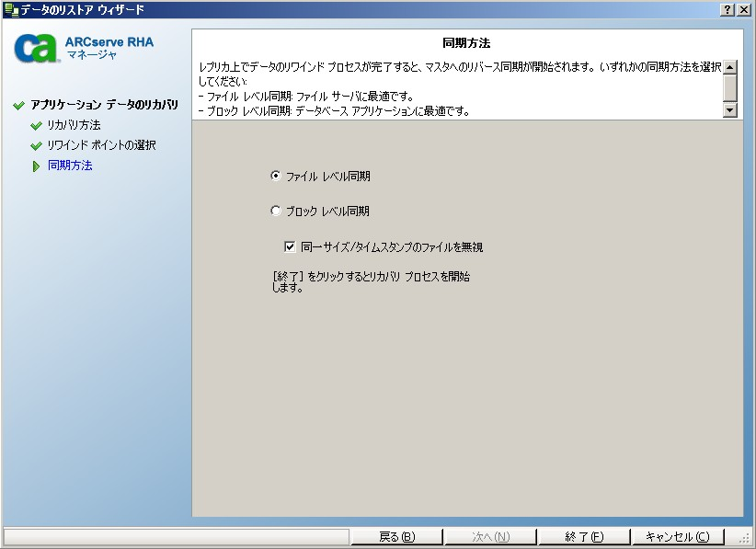
Task: Click the 終了(F) finish button
Action: click(x=584, y=536)
